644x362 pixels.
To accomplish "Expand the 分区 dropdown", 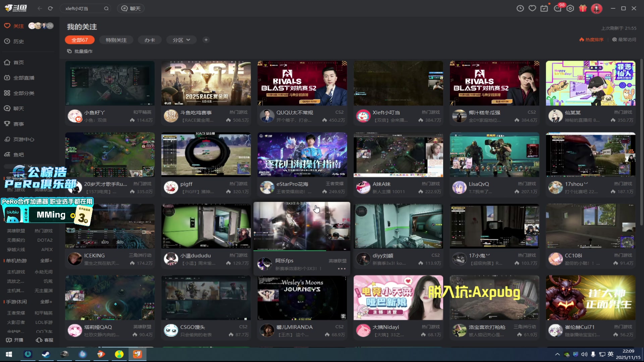I will click(181, 40).
